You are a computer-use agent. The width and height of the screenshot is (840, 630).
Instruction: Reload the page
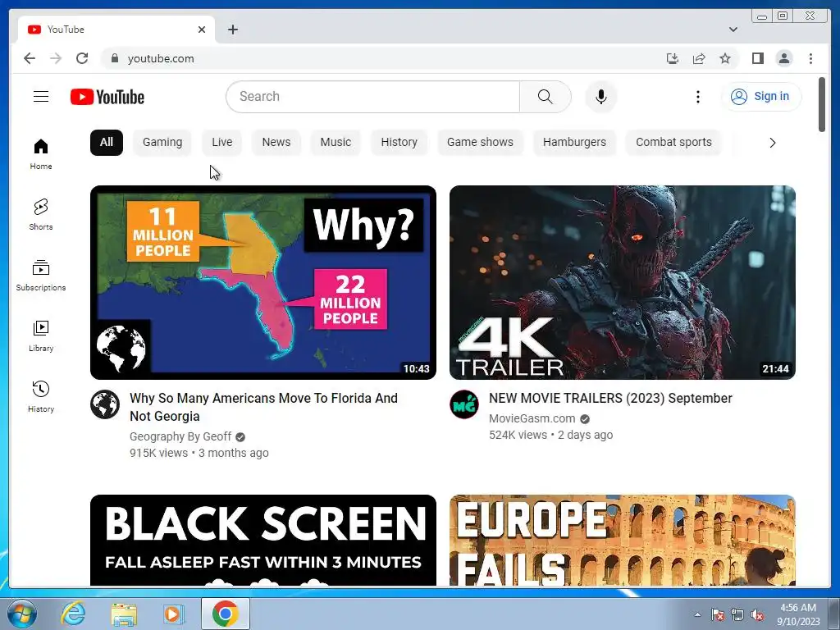(x=82, y=58)
